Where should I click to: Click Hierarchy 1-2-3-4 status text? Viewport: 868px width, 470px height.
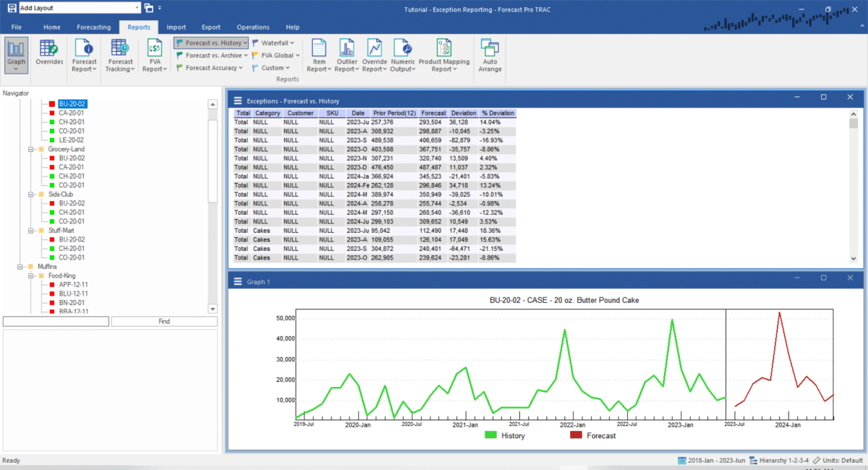coord(783,461)
